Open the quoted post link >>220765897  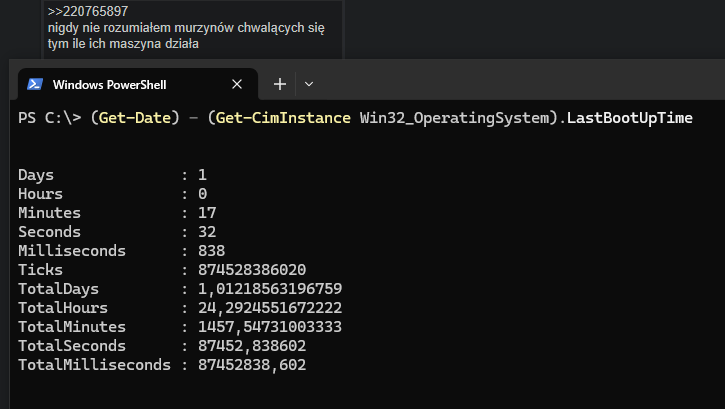(88, 11)
